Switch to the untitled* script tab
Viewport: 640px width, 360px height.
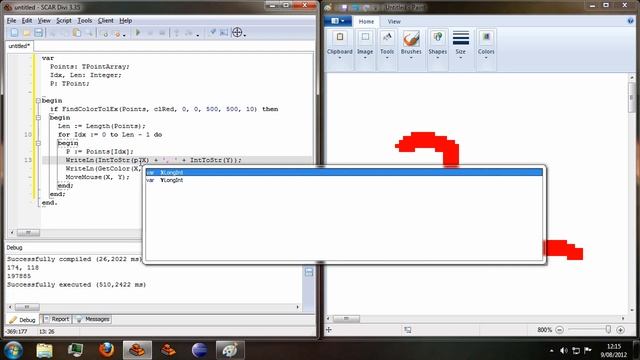[19, 46]
